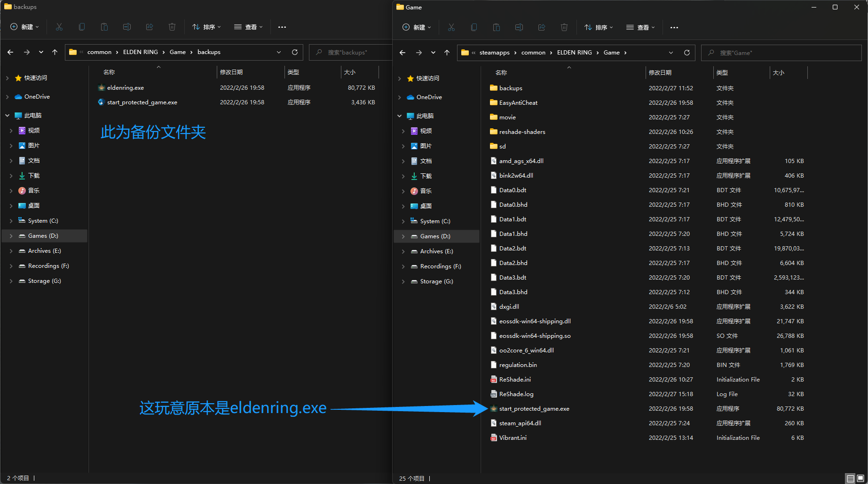Refresh the Game window folder view
The width and height of the screenshot is (868, 484).
click(687, 53)
